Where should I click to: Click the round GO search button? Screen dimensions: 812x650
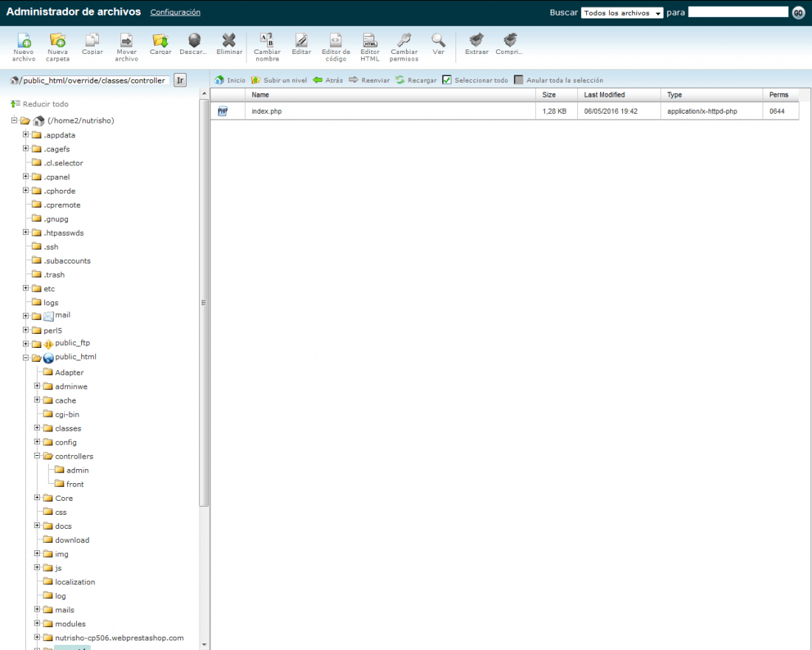point(798,13)
